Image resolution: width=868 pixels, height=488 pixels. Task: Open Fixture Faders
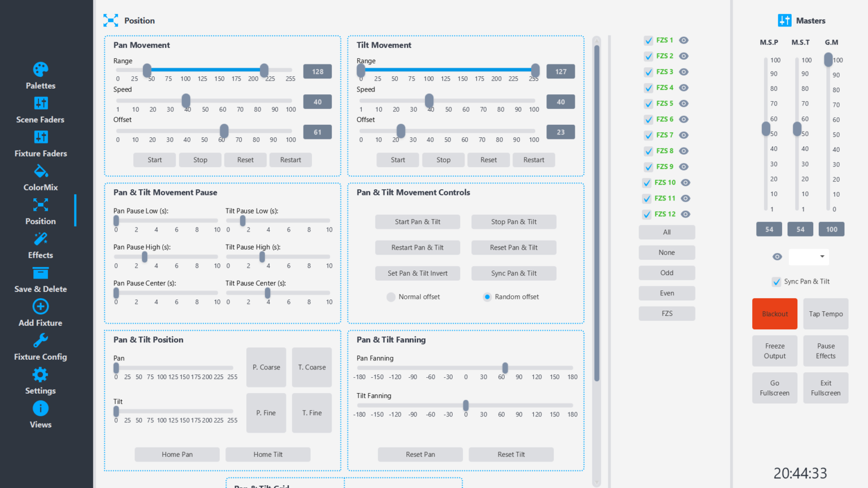pos(40,137)
